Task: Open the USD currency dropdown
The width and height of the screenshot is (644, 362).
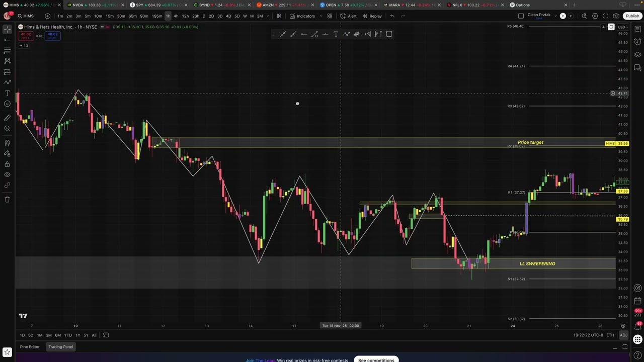Action: [623, 27]
